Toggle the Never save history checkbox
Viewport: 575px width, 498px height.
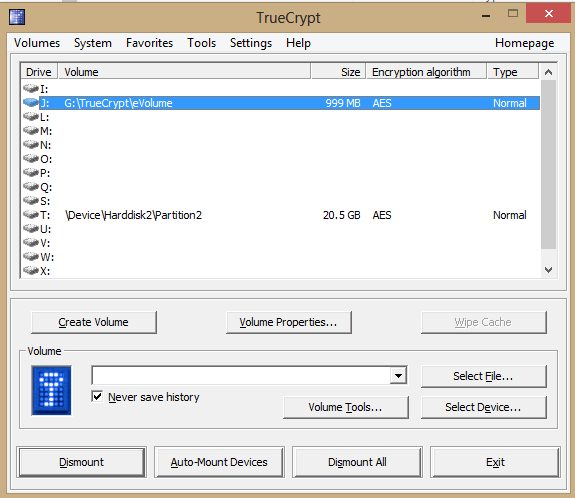97,396
